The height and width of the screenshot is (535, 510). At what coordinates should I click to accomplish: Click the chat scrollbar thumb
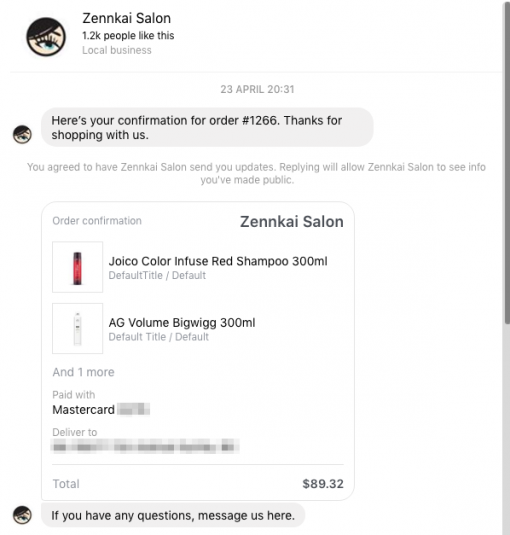click(x=507, y=163)
